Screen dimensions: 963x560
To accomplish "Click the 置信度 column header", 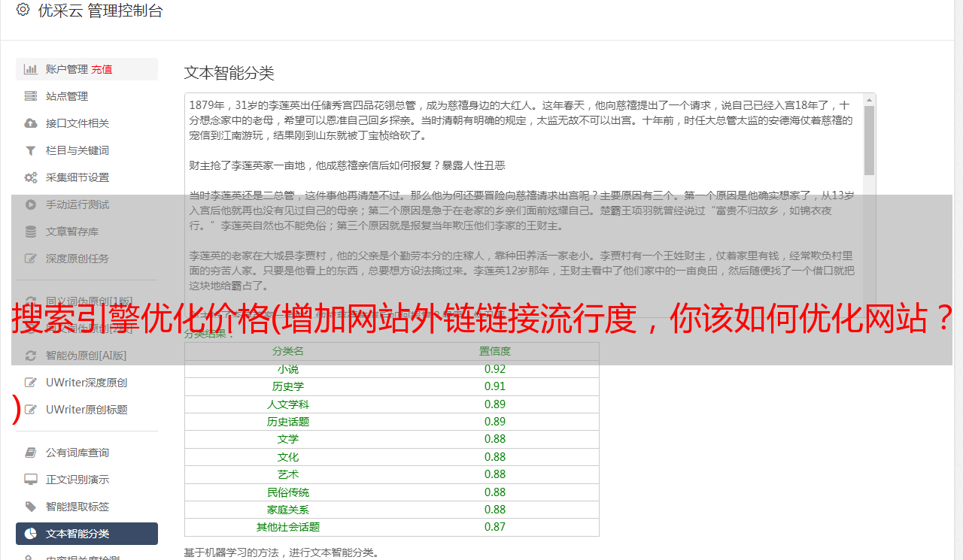I will click(x=495, y=351).
